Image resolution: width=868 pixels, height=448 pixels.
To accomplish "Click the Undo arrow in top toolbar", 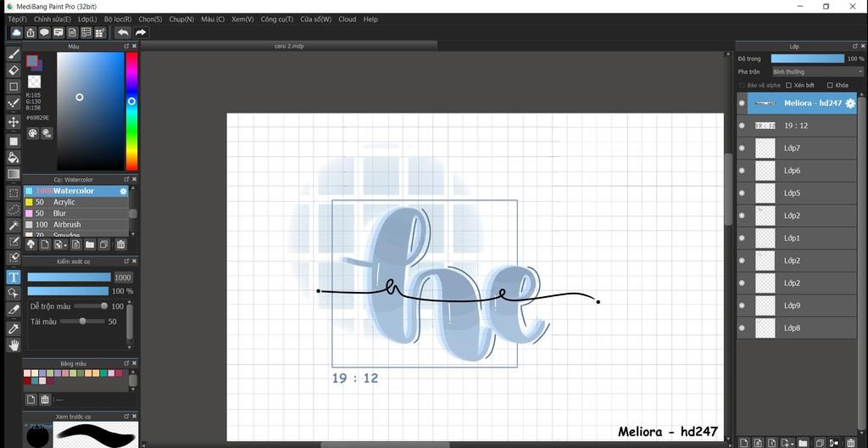I will point(123,33).
